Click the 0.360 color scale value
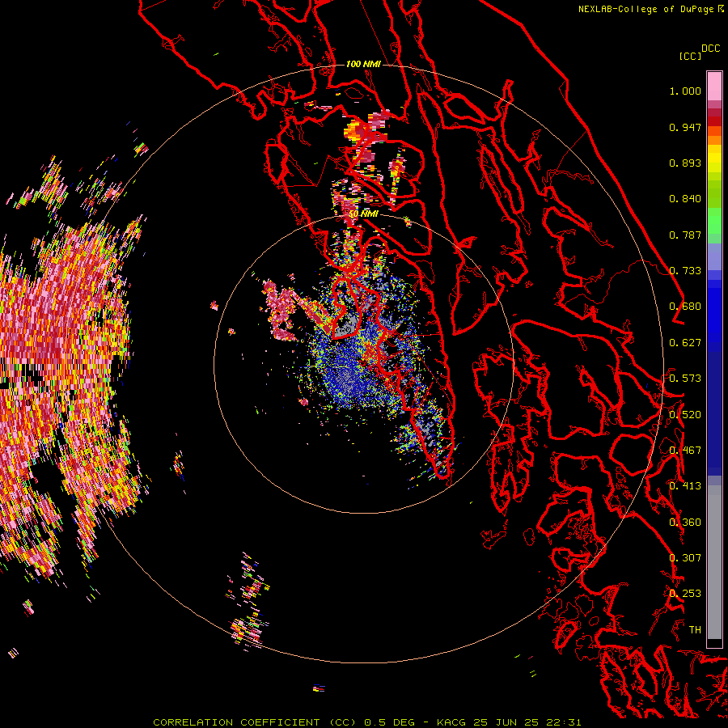Screen dimensions: 728x728 click(x=685, y=523)
